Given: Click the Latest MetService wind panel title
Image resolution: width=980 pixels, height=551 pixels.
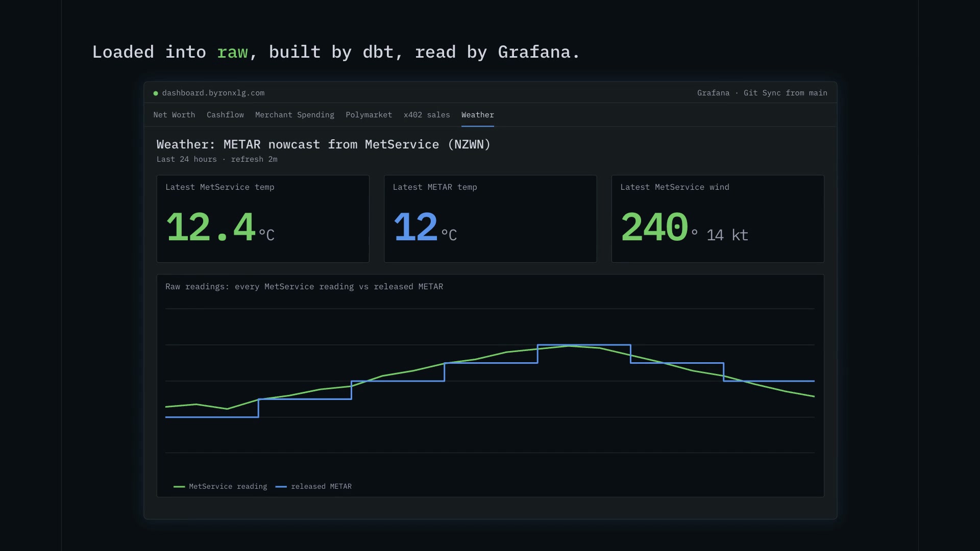Looking at the screenshot, I should (675, 187).
